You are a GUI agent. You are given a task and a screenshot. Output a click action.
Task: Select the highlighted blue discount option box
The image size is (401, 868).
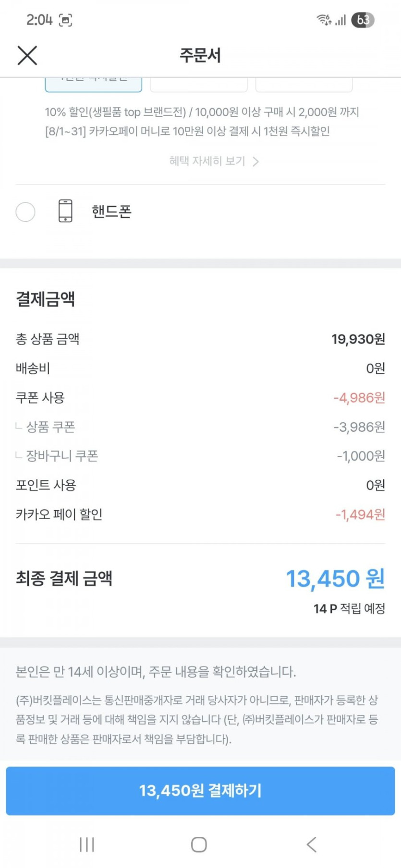point(94,84)
